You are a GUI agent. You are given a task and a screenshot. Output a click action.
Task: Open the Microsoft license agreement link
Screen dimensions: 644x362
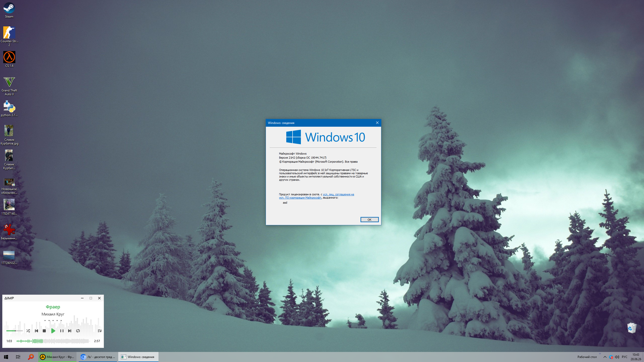316,196
